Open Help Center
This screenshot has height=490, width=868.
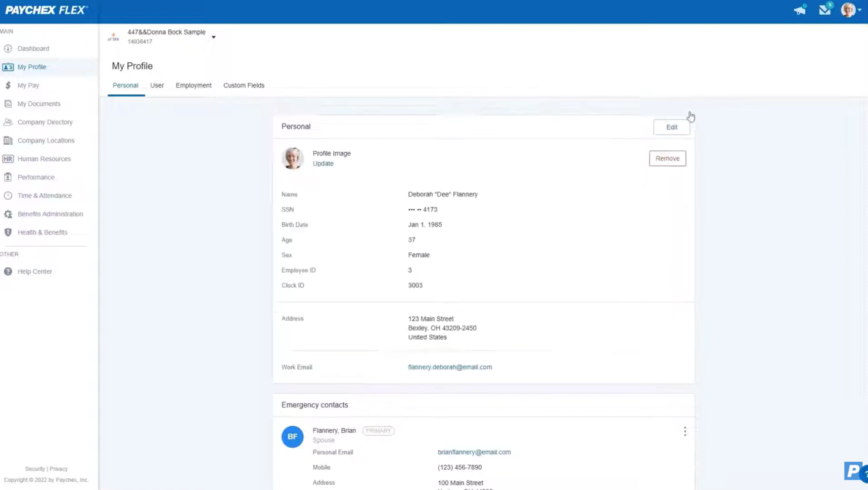pos(35,271)
